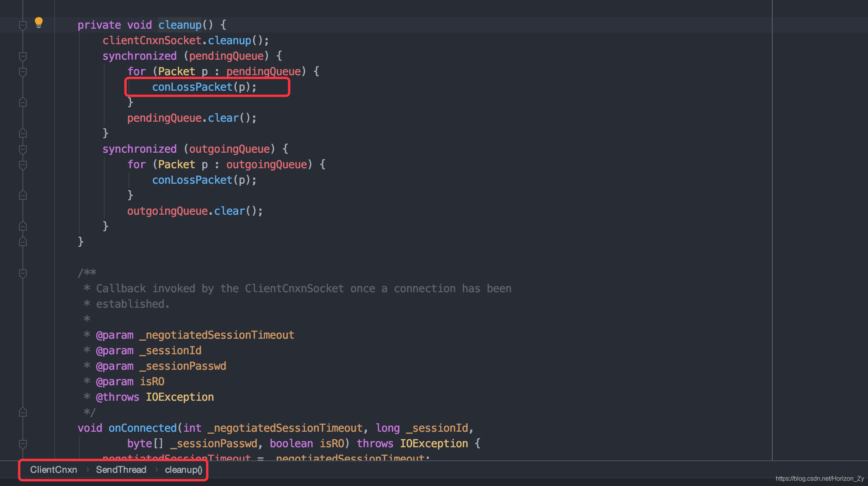Viewport: 868px width, 486px height.
Task: Click the Packet type in the for loop
Action: (x=176, y=71)
